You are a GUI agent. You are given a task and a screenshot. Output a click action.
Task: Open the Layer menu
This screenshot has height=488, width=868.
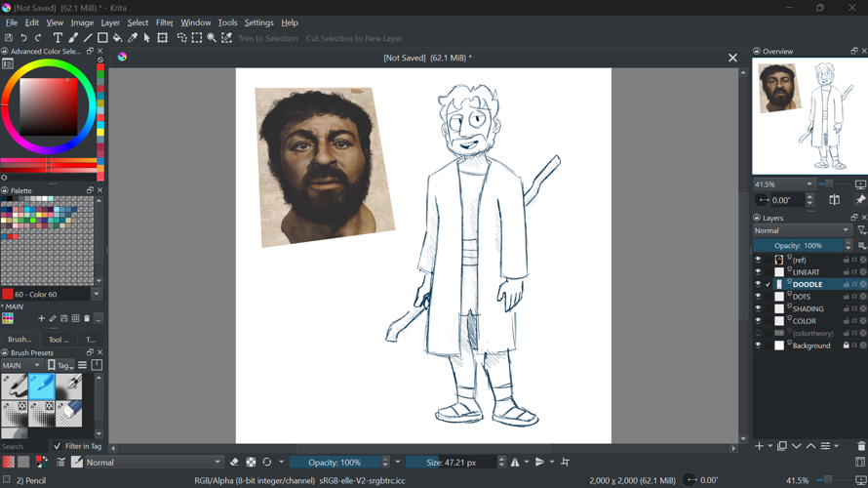click(x=110, y=22)
